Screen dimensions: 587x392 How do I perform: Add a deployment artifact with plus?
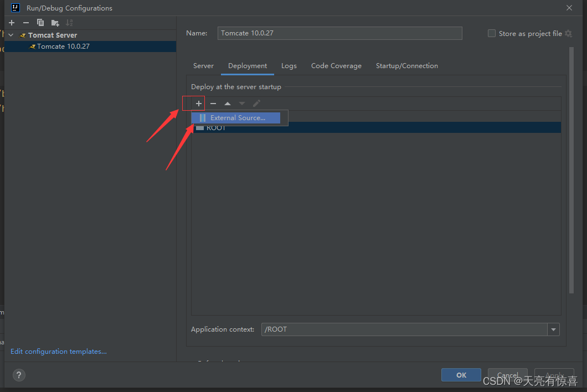click(198, 104)
